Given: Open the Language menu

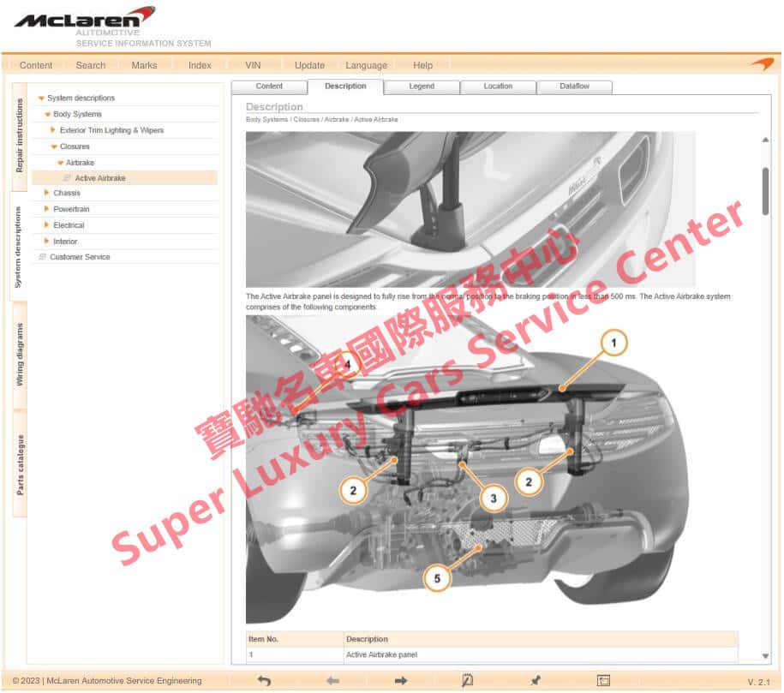Looking at the screenshot, I should pos(366,65).
